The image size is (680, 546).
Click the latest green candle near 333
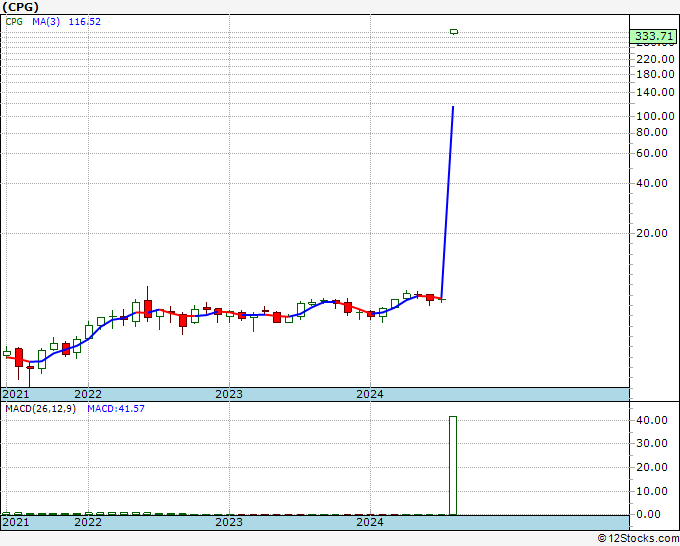pyautogui.click(x=454, y=32)
